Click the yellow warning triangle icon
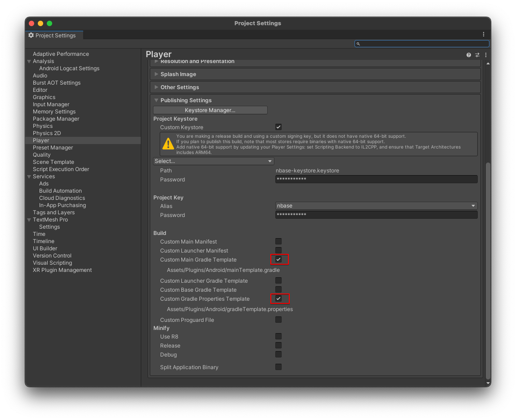This screenshot has width=516, height=420. pyautogui.click(x=168, y=144)
